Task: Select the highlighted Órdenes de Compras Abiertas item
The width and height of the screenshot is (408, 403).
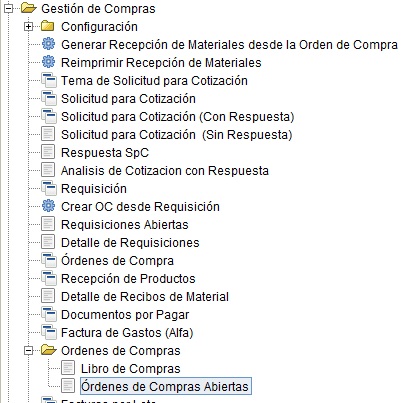Action: (166, 387)
